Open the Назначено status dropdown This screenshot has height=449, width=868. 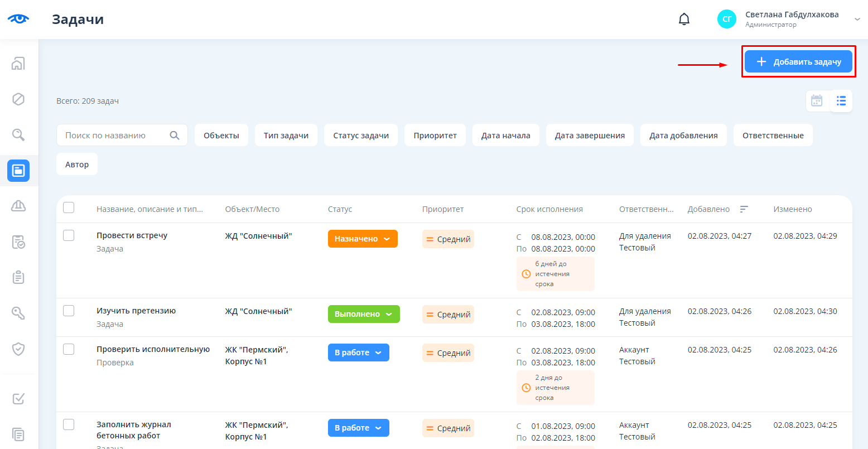coord(363,239)
